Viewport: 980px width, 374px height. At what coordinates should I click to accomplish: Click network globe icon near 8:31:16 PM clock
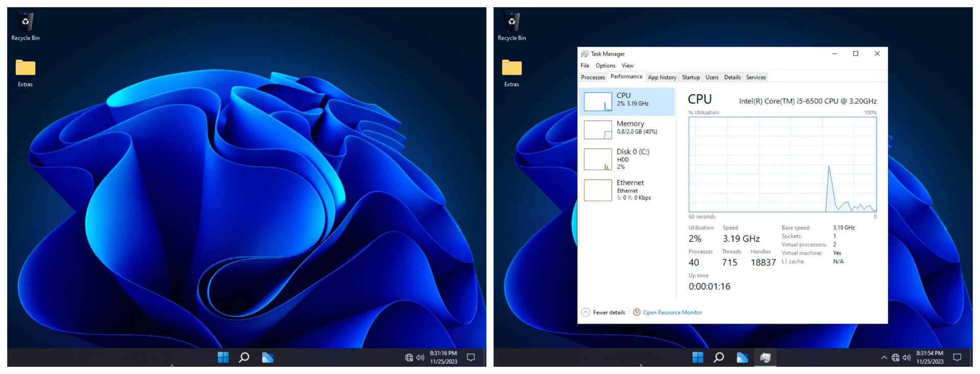tap(409, 358)
